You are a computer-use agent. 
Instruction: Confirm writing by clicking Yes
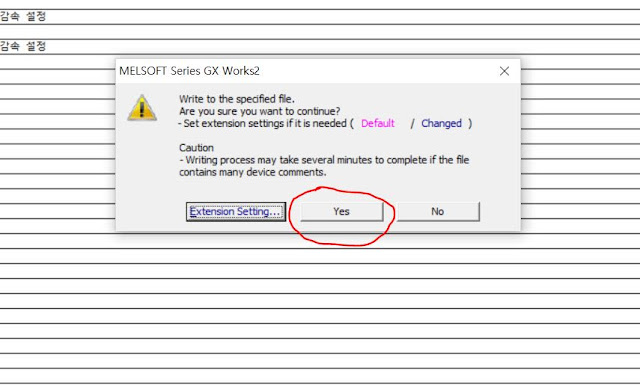(342, 211)
